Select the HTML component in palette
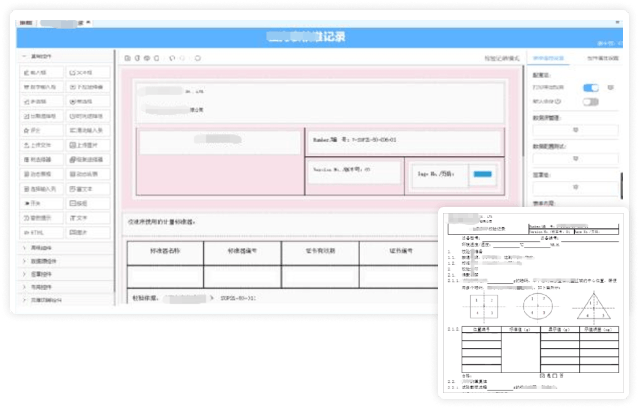Screen dimensions: 639x409 42,231
